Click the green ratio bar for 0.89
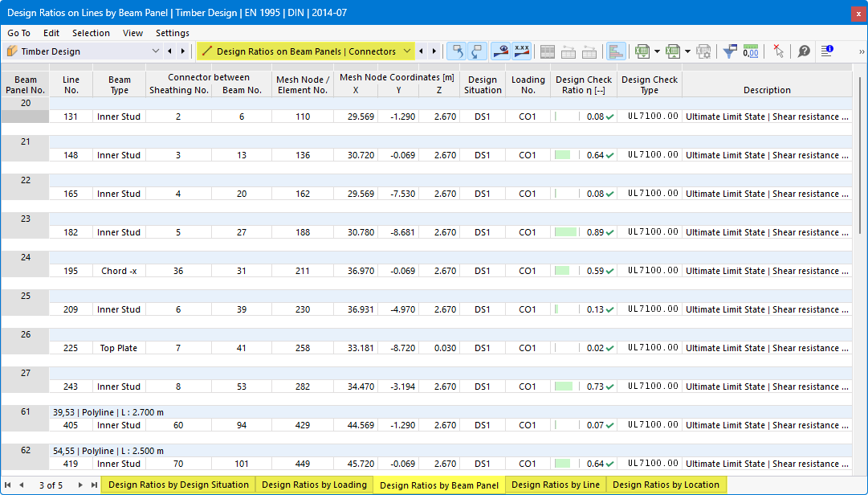The image size is (868, 495). click(x=566, y=232)
